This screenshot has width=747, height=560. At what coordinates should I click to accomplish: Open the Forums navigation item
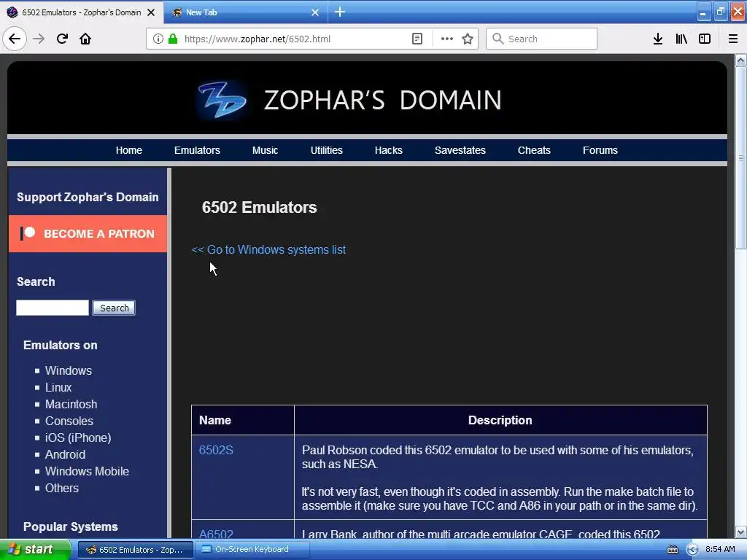click(x=600, y=150)
